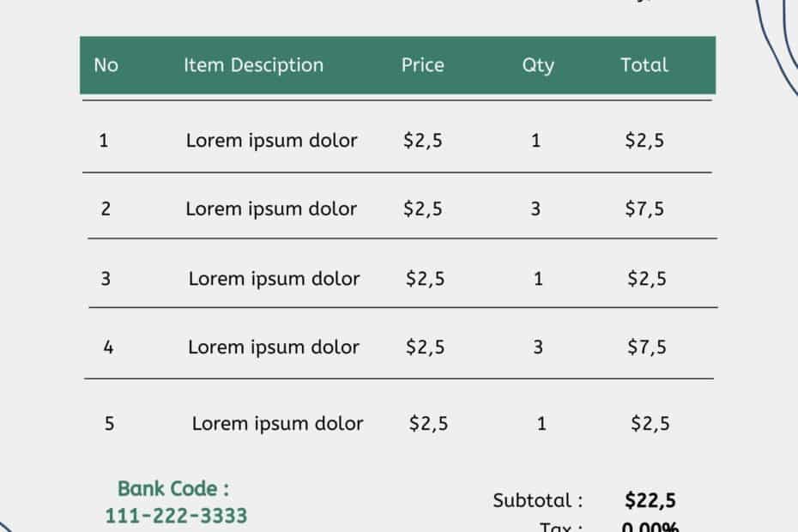Click the row number 3 cell
The image size is (798, 532).
click(106, 278)
